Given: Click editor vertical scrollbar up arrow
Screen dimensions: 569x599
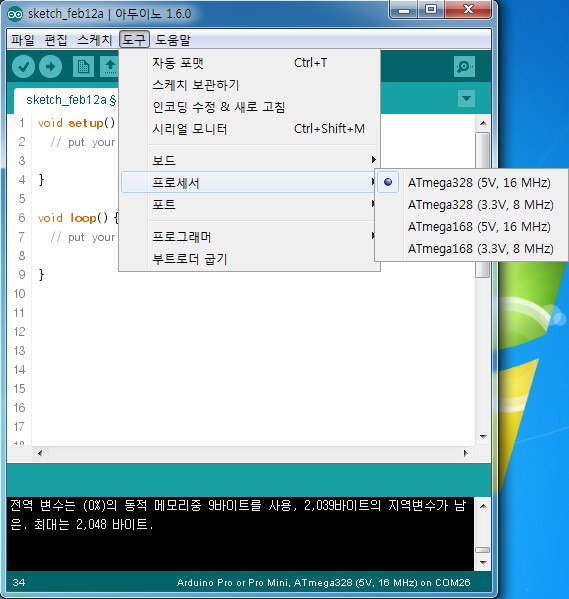Looking at the screenshot, I should [483, 123].
